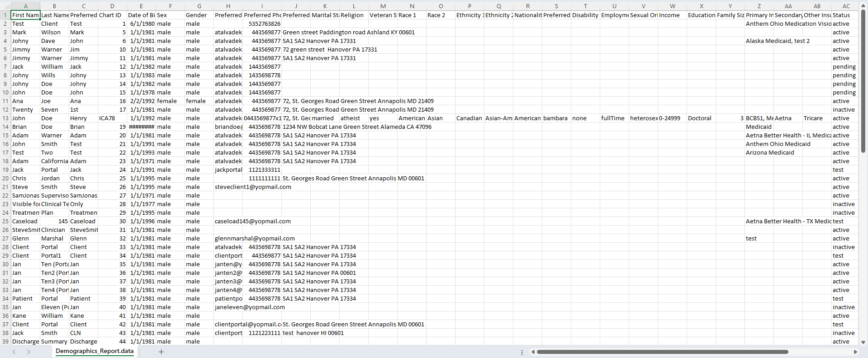Select row 13 by its row number
This screenshot has height=358, width=868.
(x=5, y=118)
